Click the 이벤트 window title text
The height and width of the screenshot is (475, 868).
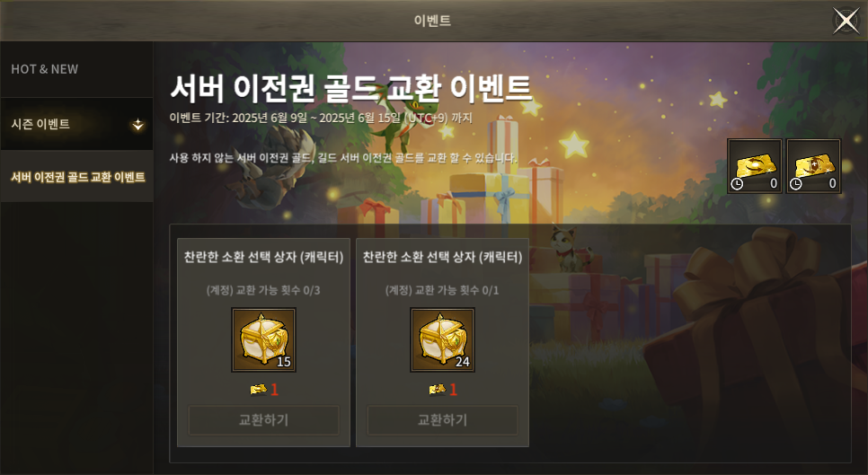433,21
